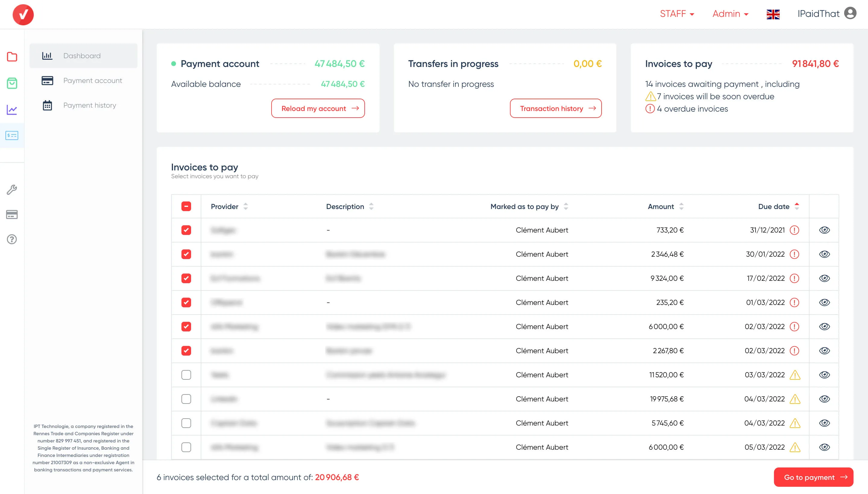Click the green shopping bag sidebar icon
Image resolution: width=868 pixels, height=494 pixels.
tap(12, 83)
